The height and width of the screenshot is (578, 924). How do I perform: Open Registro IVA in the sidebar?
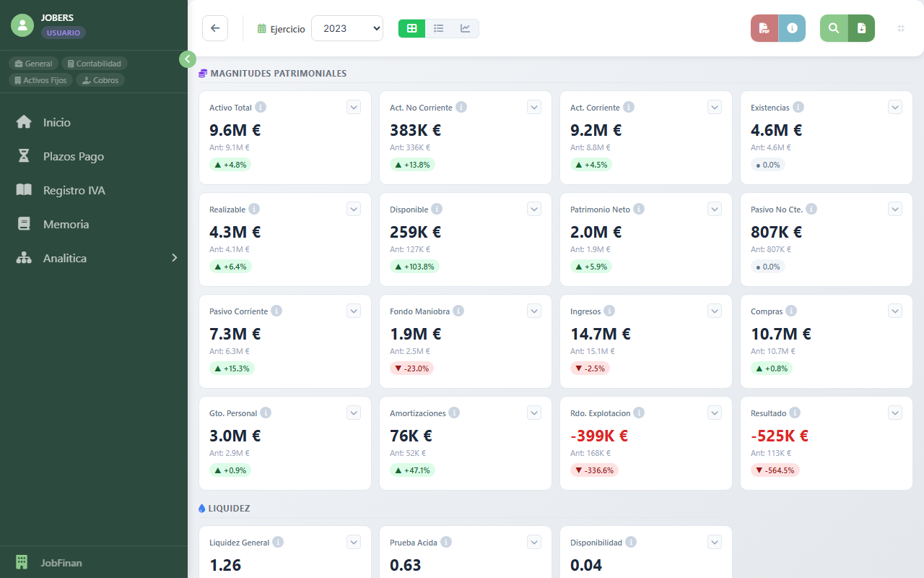pos(74,190)
